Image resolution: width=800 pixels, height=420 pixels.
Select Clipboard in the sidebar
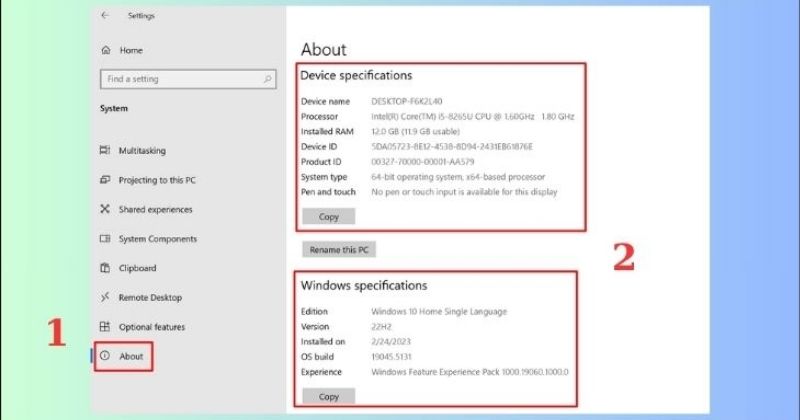point(137,268)
